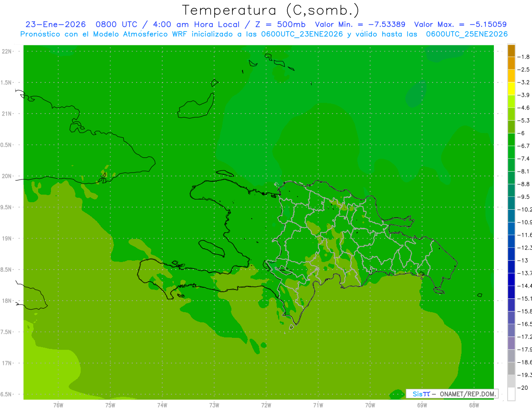The height and width of the screenshot is (411, 532).
Task: Click the '68W' longitude label
Action: (473, 405)
